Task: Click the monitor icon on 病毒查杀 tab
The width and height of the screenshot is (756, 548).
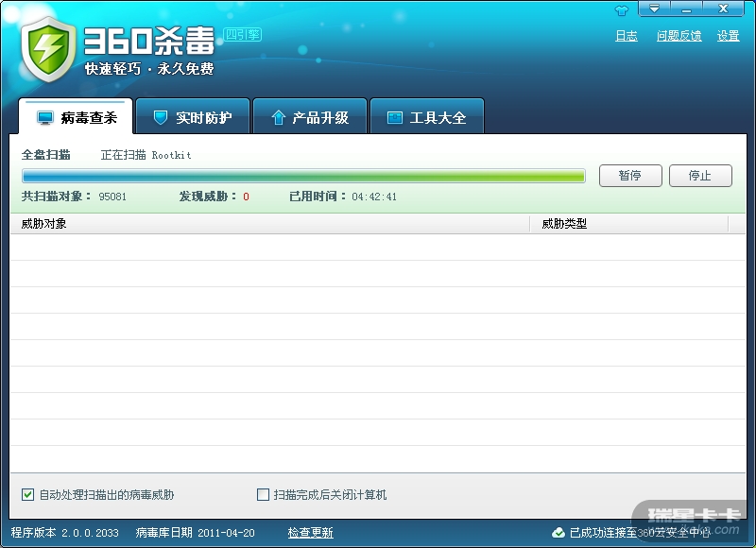Action: (x=45, y=118)
